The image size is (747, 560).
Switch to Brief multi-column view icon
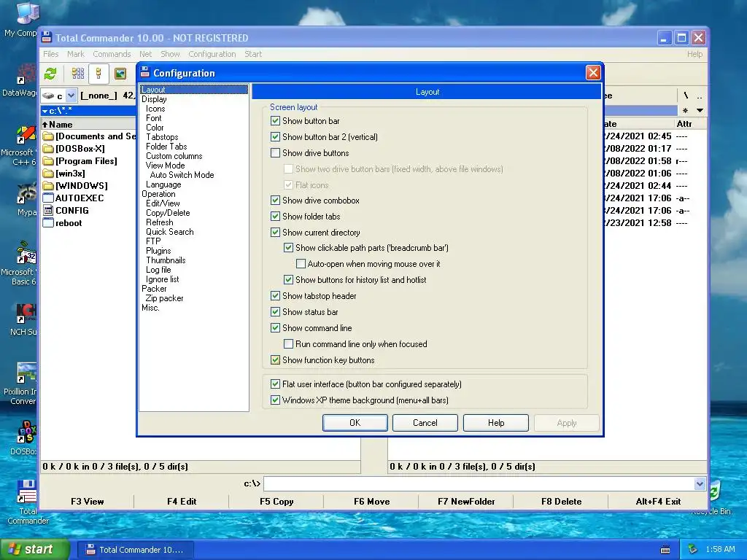(x=77, y=74)
